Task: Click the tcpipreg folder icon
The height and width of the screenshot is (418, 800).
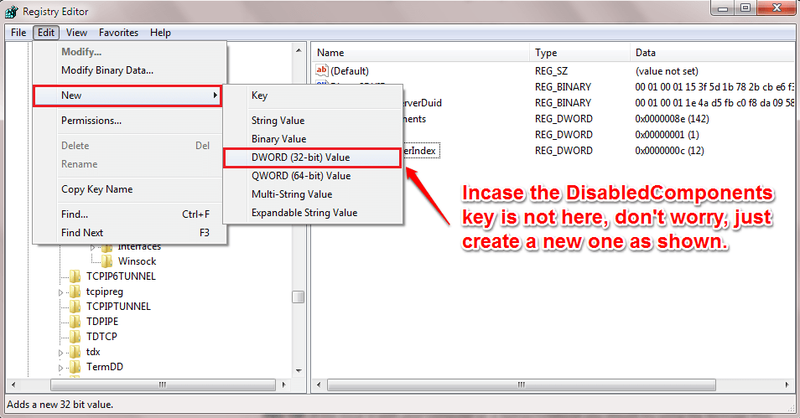Action: coord(75,291)
